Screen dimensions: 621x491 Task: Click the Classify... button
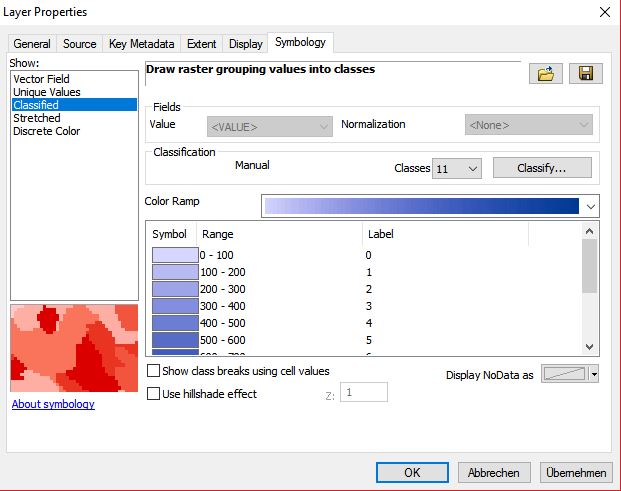coord(541,168)
